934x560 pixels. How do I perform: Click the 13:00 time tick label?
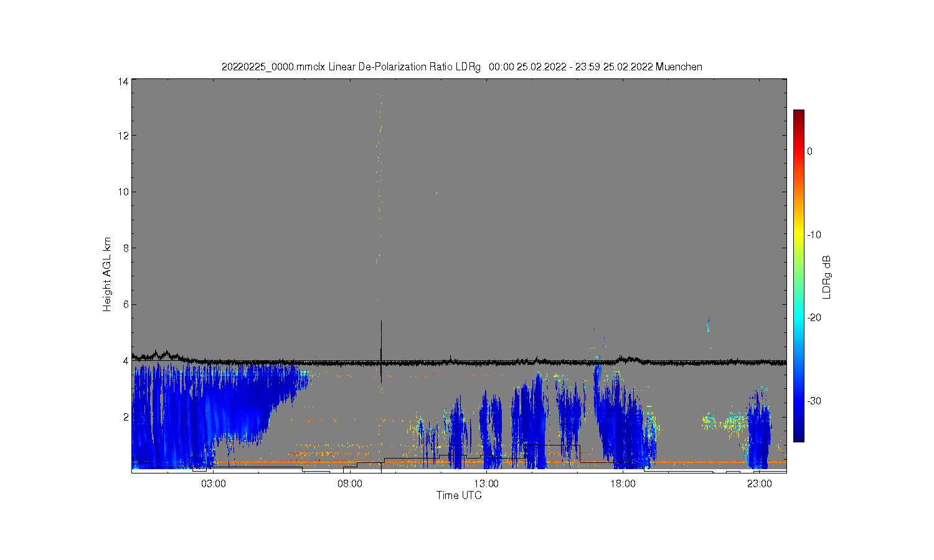click(x=486, y=483)
